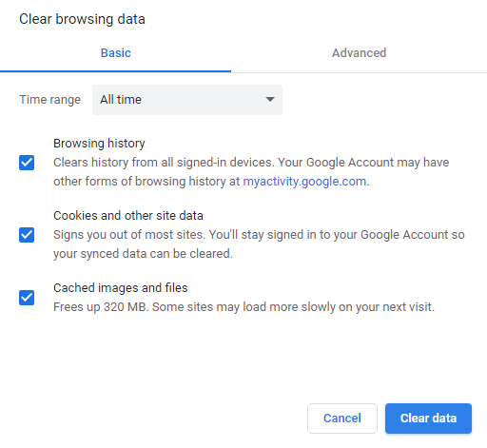This screenshot has height=448, width=487.
Task: Click the Cached images and files label
Action: [x=121, y=288]
